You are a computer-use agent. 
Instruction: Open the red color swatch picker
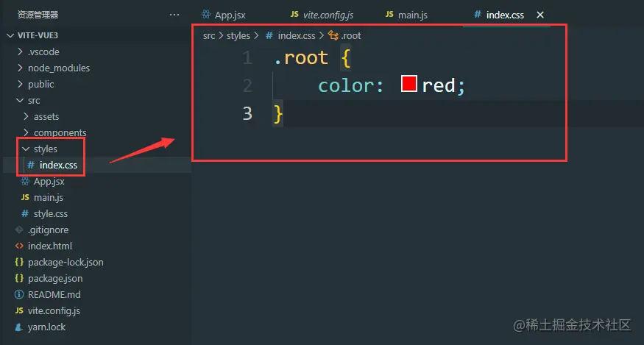click(x=409, y=84)
